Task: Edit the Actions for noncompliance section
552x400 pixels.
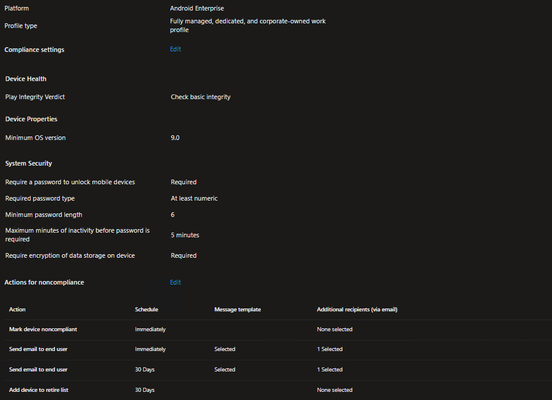Action: (175, 282)
